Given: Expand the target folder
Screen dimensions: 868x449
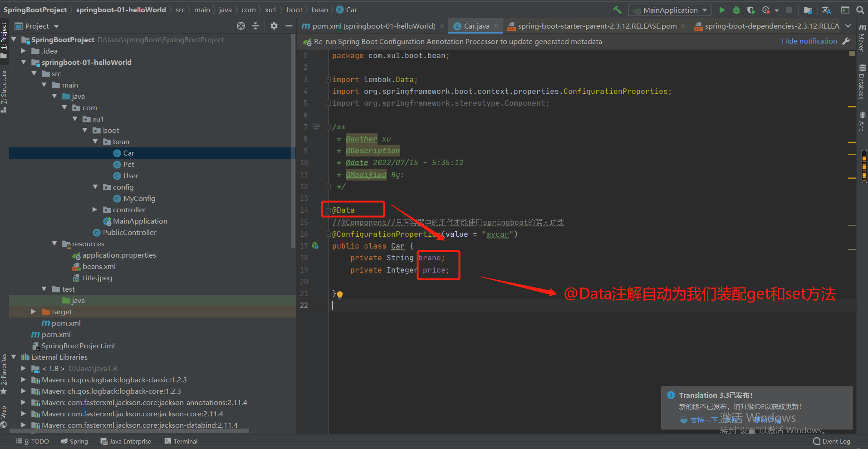Looking at the screenshot, I should [34, 312].
